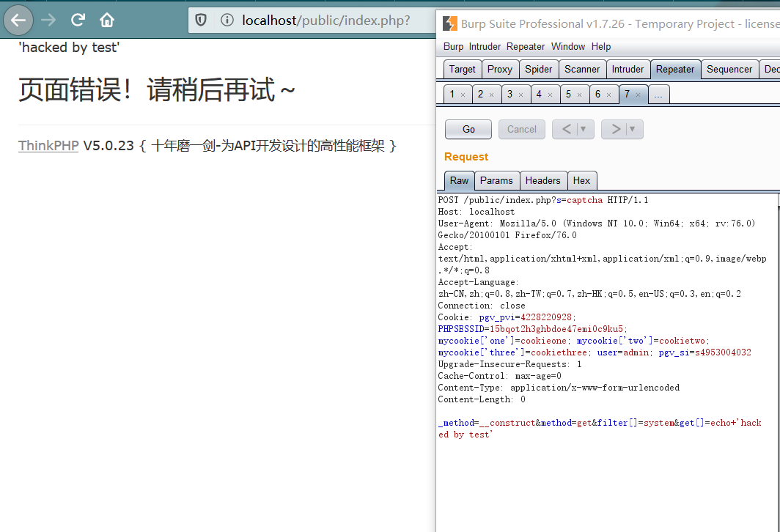Go to next request with the > button
Image resolution: width=780 pixels, height=532 pixels.
pos(616,129)
